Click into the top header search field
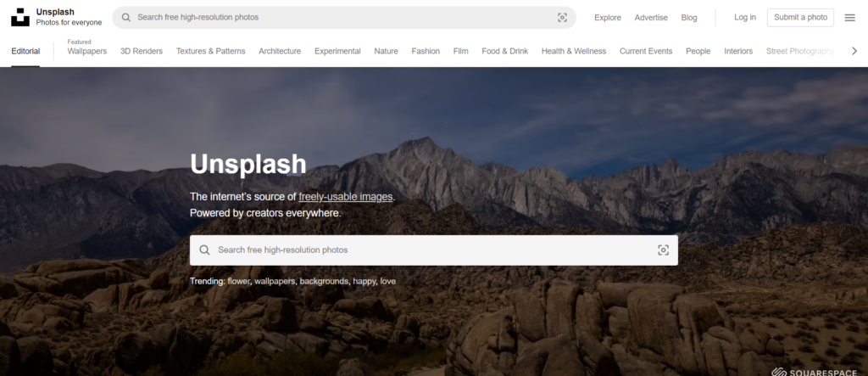The height and width of the screenshot is (376, 868). click(339, 17)
